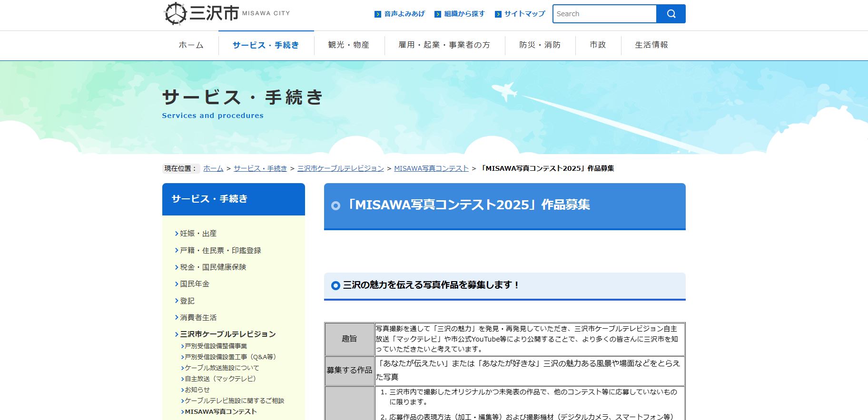This screenshot has width=868, height=420.
Task: Click arrow icon beside 組織から探す
Action: tap(438, 14)
